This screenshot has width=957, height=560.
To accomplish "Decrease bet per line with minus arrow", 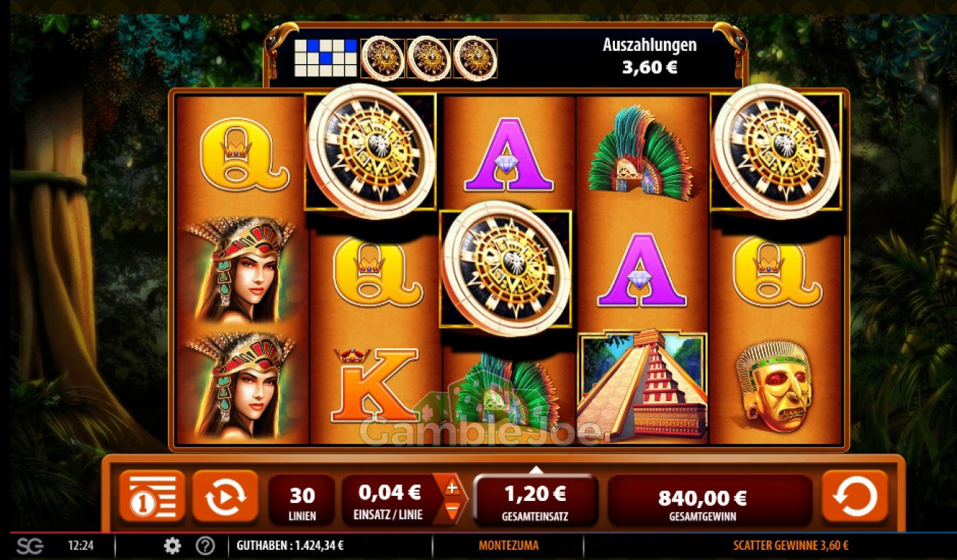I will (452, 509).
